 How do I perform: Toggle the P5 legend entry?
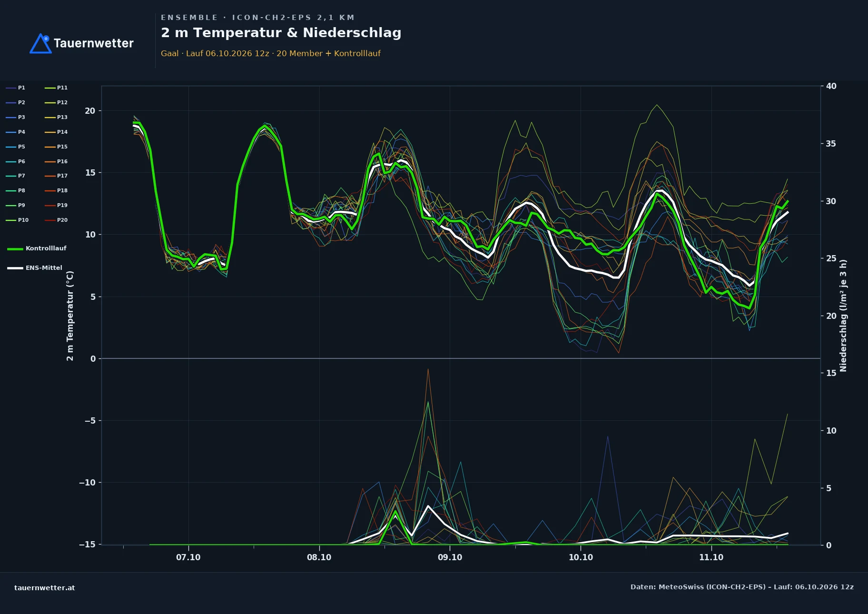pos(16,147)
